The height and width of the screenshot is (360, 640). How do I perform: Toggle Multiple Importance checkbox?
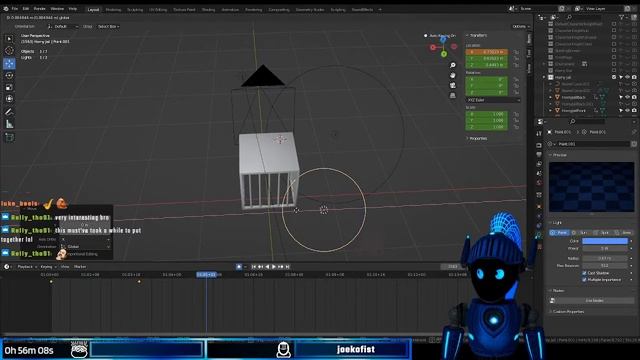[x=584, y=280]
